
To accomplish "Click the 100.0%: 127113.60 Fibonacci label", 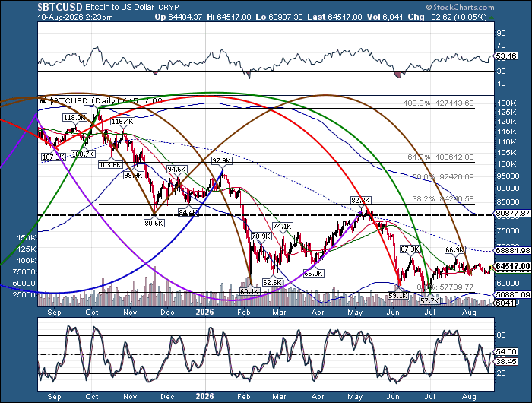I will (439, 103).
